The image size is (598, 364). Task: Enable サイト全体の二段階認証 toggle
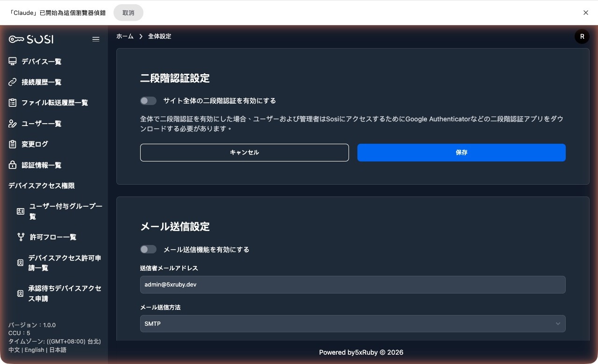click(148, 100)
